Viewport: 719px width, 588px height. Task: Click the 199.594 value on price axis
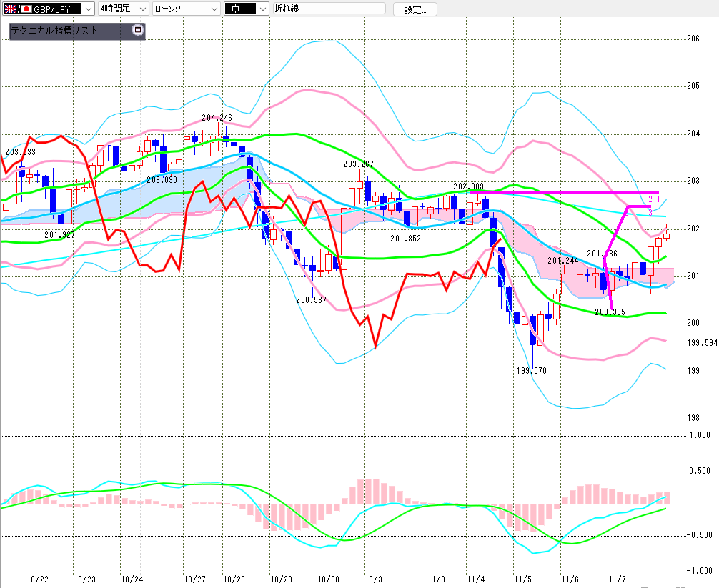click(702, 343)
